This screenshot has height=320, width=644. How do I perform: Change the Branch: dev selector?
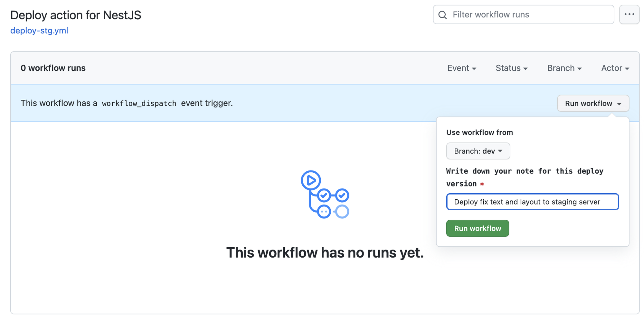point(478,151)
